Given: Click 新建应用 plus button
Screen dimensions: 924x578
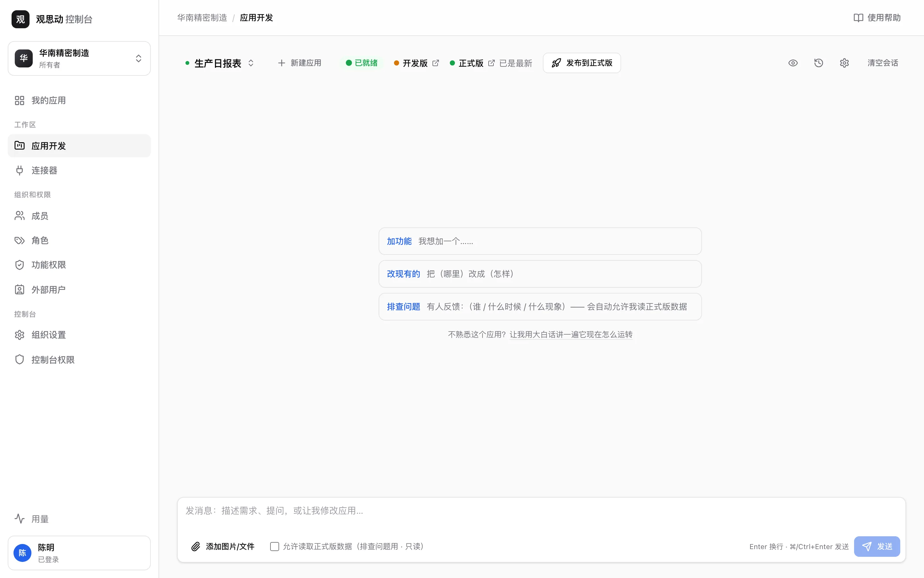Looking at the screenshot, I should pos(300,63).
